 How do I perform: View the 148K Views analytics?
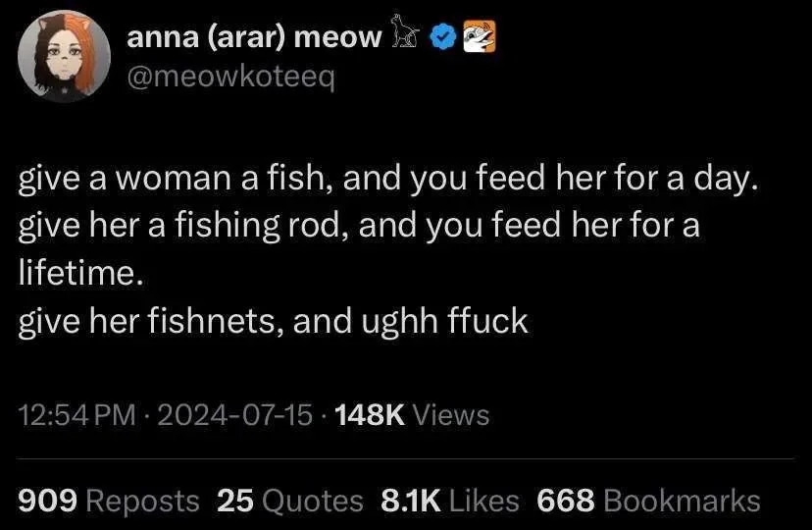pyautogui.click(x=412, y=415)
